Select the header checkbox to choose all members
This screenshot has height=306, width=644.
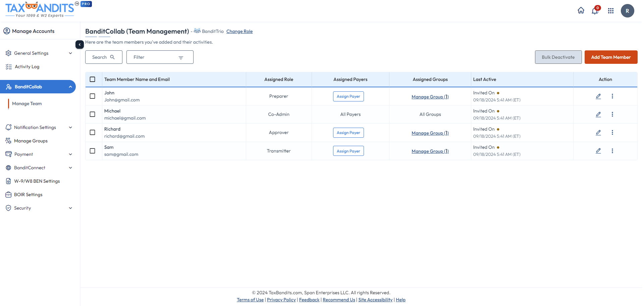tap(93, 79)
